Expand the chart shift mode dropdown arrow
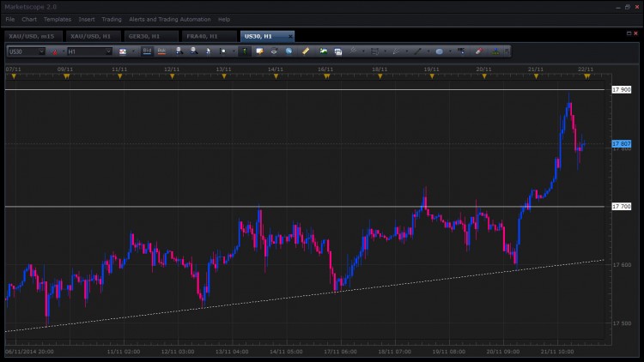644x362 pixels. [x=234, y=51]
